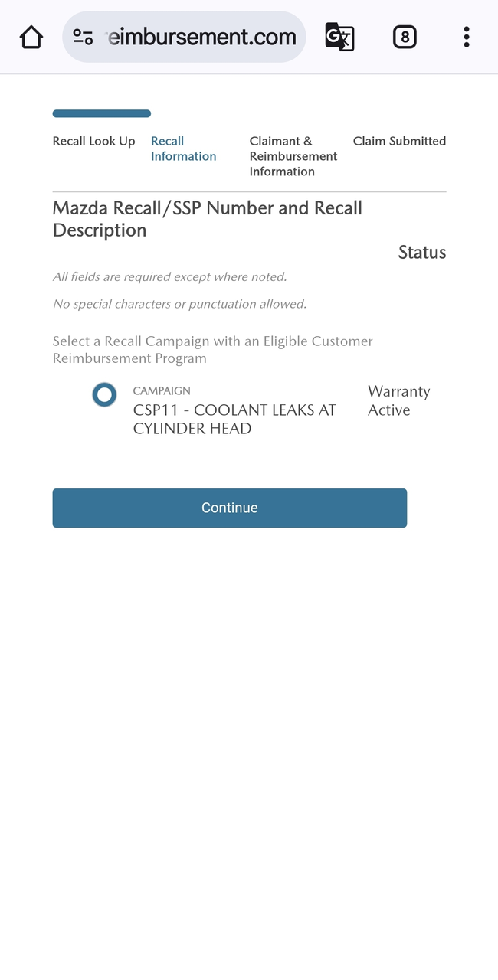Tap the Warranty Active status text
Screen dimensions: 498x980
coord(398,400)
